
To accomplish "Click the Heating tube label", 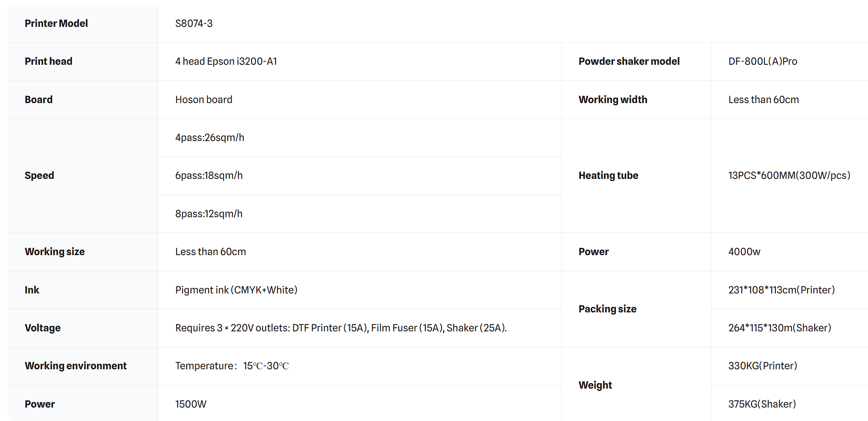I will 608,175.
